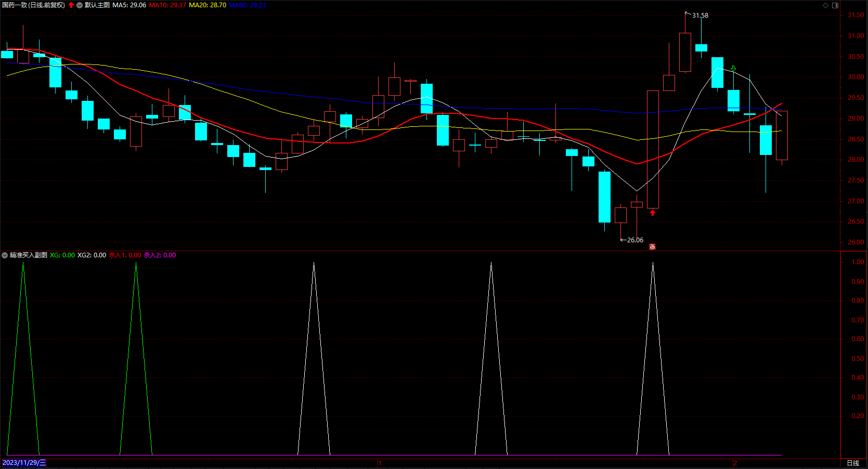Click the 26.06 low price label
Viewport: 868px width, 469px height.
tap(635, 240)
